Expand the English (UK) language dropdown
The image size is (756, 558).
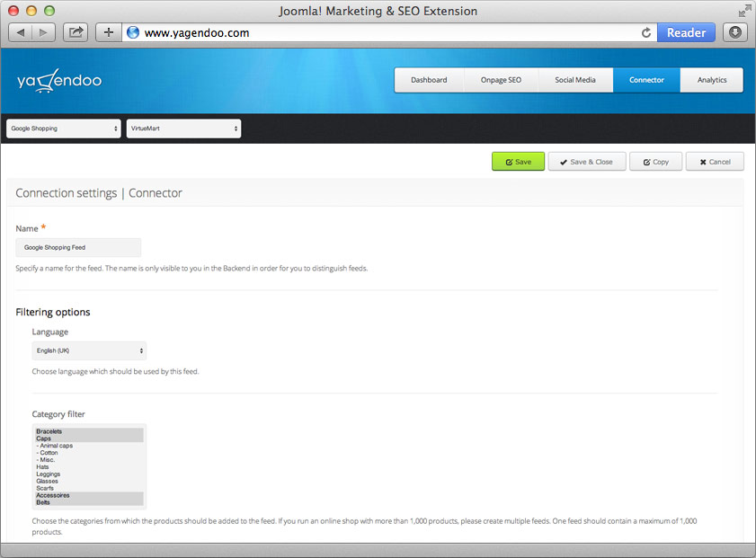coord(89,350)
